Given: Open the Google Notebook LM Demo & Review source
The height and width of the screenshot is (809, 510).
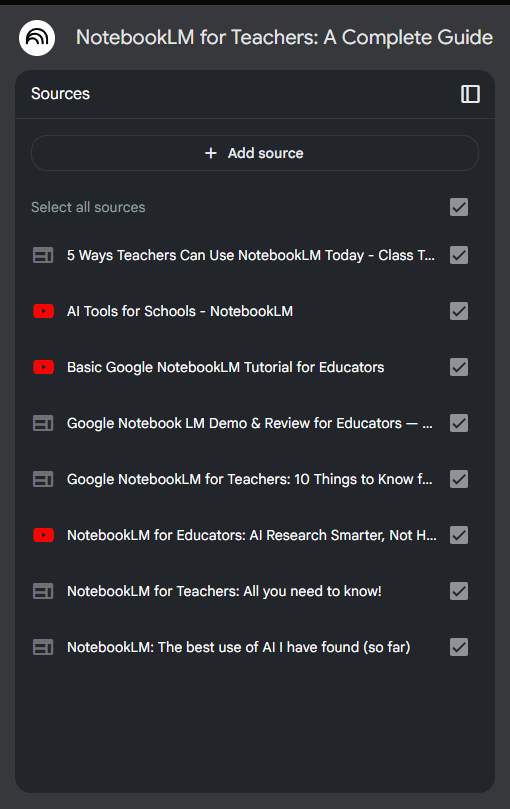Looking at the screenshot, I should click(250, 424).
